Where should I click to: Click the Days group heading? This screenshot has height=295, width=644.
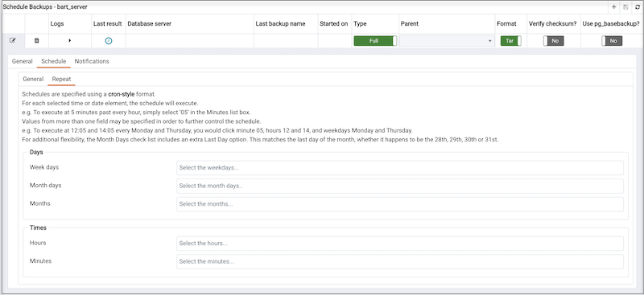click(x=36, y=152)
